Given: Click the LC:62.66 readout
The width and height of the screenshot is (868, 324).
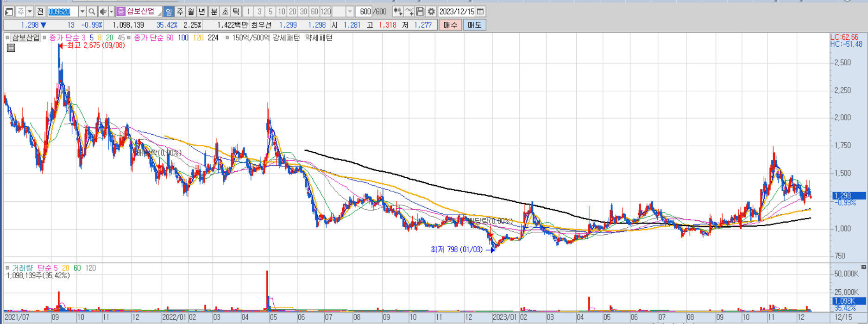Looking at the screenshot, I should (844, 37).
